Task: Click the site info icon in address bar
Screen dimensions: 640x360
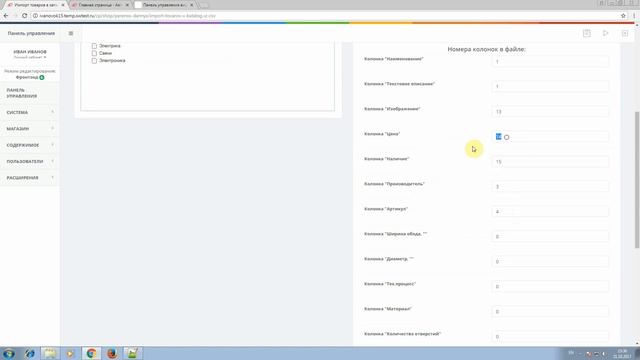Action: [x=35, y=16]
